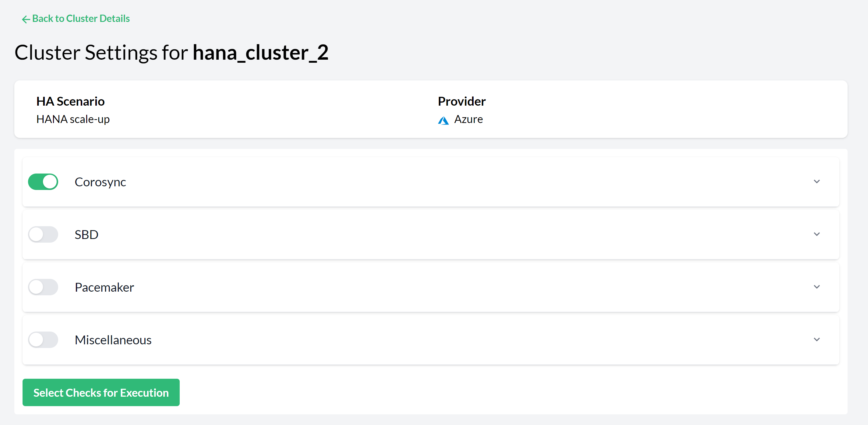Viewport: 868px width, 425px height.
Task: Disable the Corosync checks toggle
Action: tap(43, 182)
